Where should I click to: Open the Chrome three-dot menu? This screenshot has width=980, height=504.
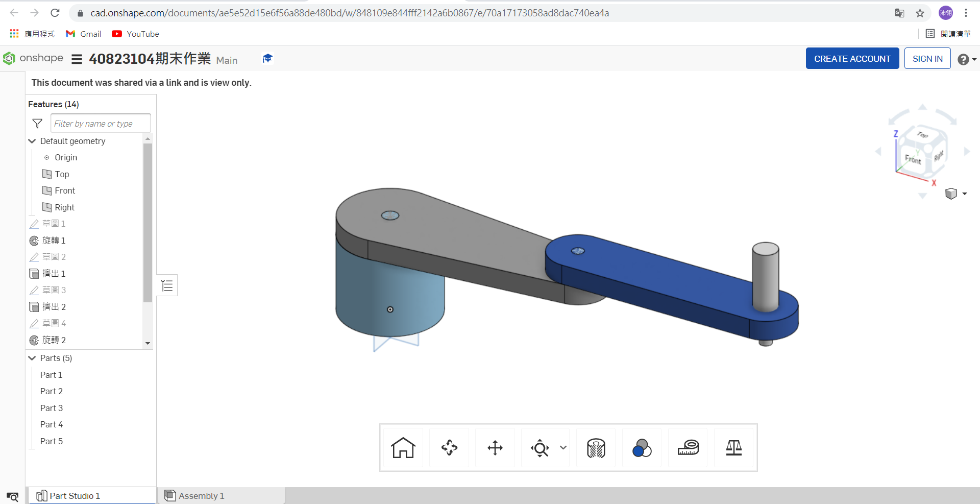click(966, 13)
